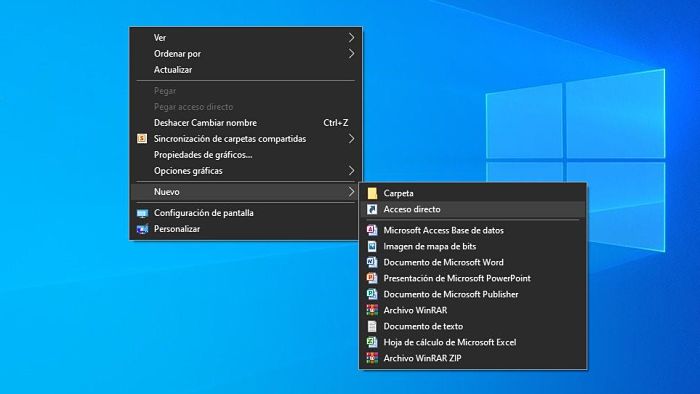Create a new Archivo WinRAR ZIP
This screenshot has width=700, height=394.
(473, 358)
